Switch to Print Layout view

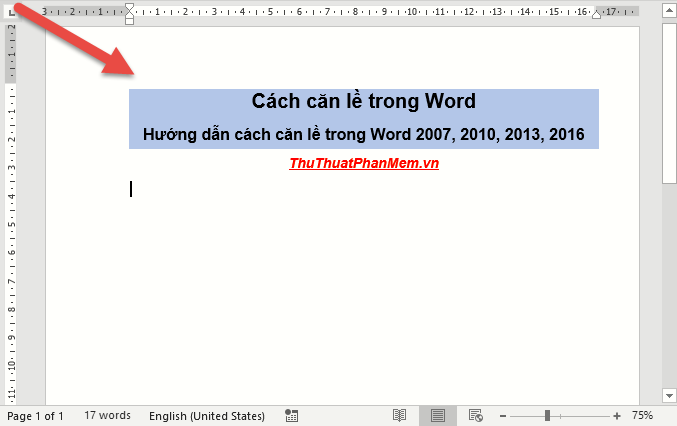[437, 416]
